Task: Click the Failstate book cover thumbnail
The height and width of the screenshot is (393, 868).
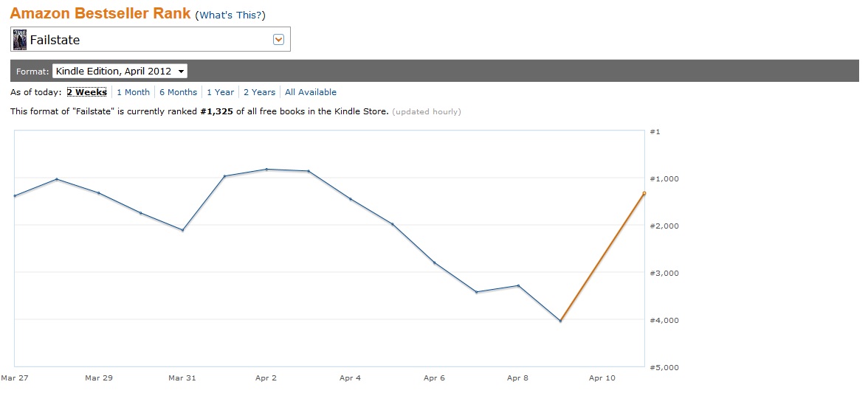Action: [20, 40]
